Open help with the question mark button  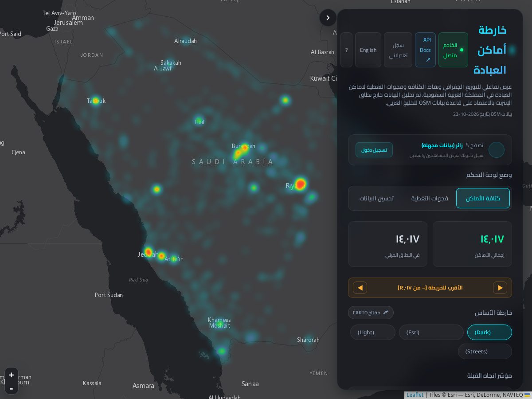(346, 50)
